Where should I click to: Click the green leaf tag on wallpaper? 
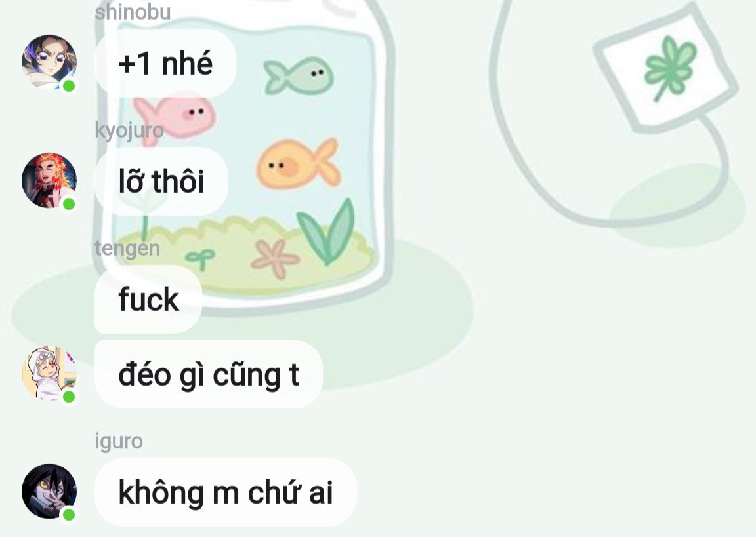[x=665, y=68]
